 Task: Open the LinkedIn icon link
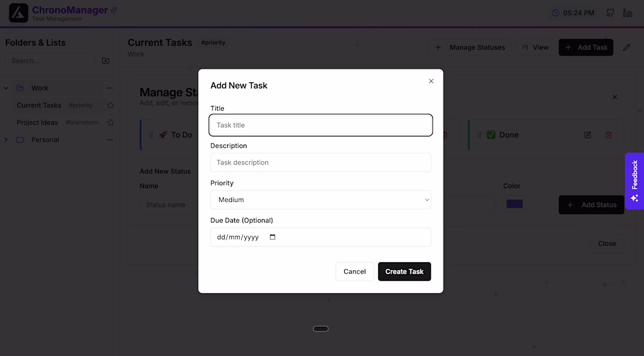(628, 13)
